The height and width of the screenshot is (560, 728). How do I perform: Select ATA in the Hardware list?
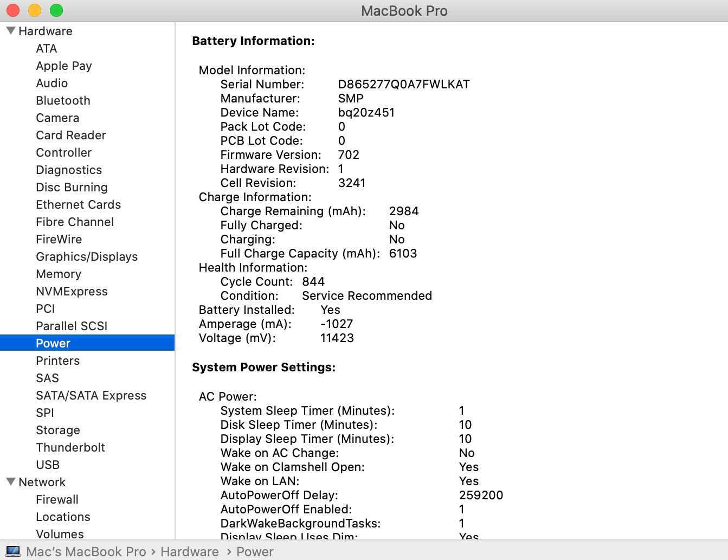[46, 48]
